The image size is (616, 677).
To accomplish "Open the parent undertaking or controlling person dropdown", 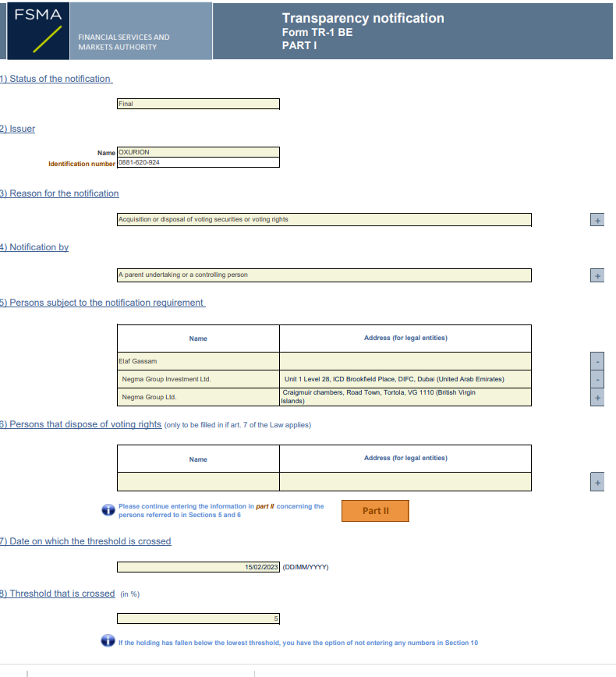I will (324, 275).
